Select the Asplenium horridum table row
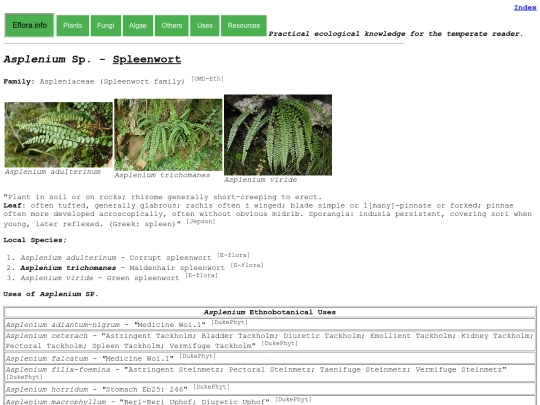The width and height of the screenshot is (540, 405). pos(270,389)
